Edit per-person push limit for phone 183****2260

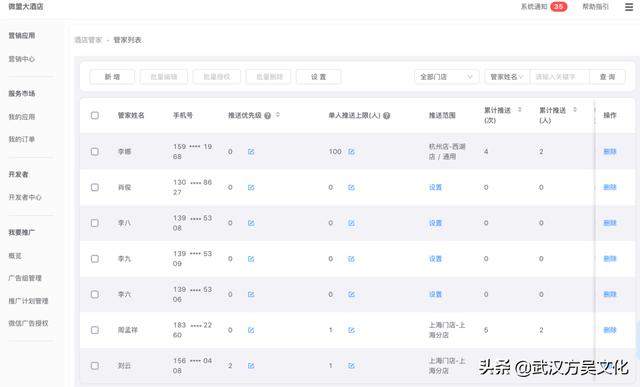click(351, 330)
